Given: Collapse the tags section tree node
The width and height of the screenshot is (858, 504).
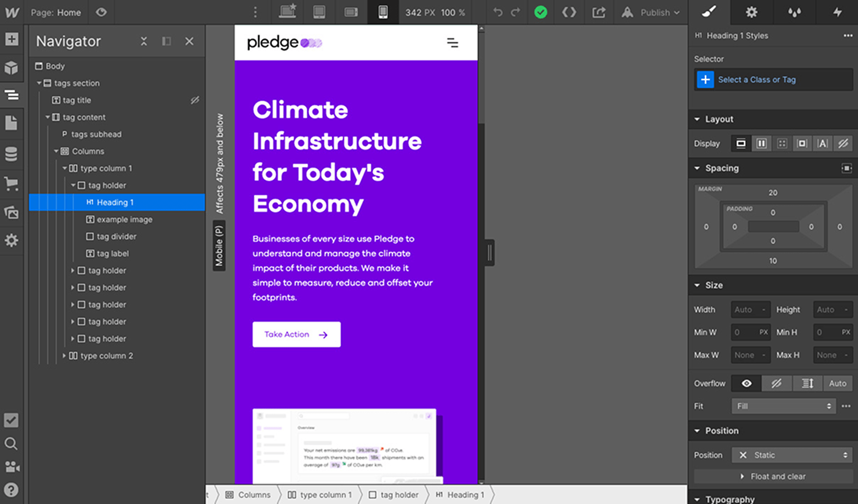Looking at the screenshot, I should [x=40, y=83].
